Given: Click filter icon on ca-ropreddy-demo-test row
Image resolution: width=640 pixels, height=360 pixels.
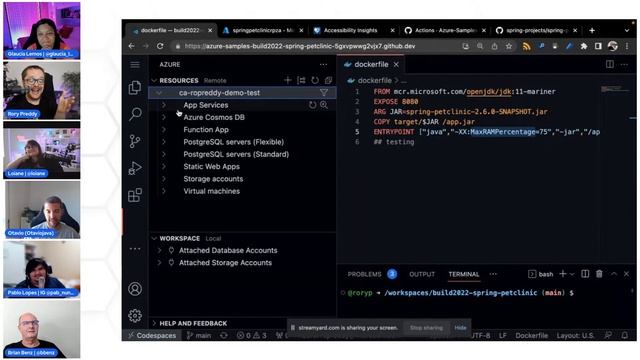Looking at the screenshot, I should [324, 93].
